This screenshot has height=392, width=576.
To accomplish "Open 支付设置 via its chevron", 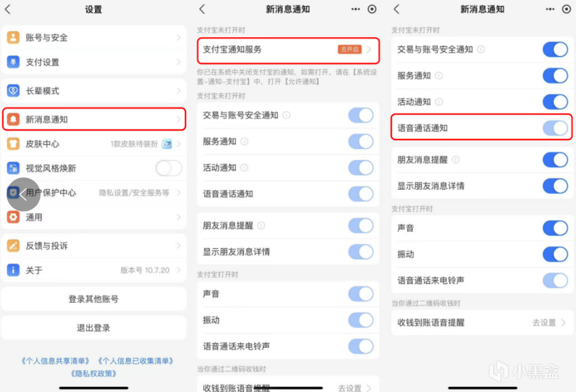I will 179,62.
